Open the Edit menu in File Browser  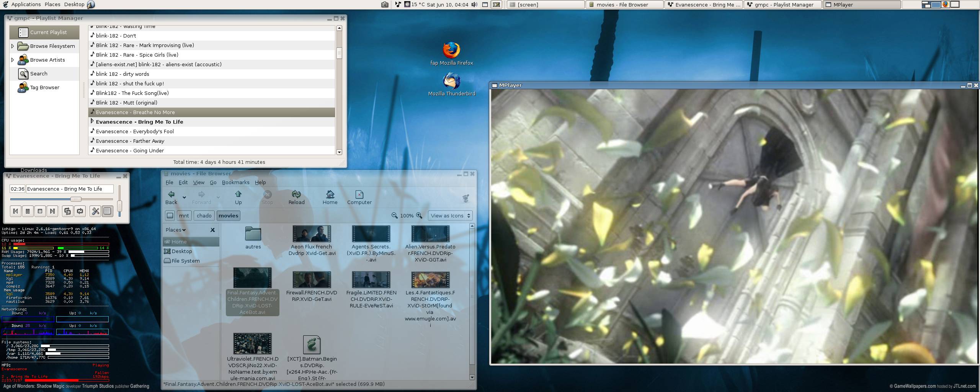(x=183, y=183)
